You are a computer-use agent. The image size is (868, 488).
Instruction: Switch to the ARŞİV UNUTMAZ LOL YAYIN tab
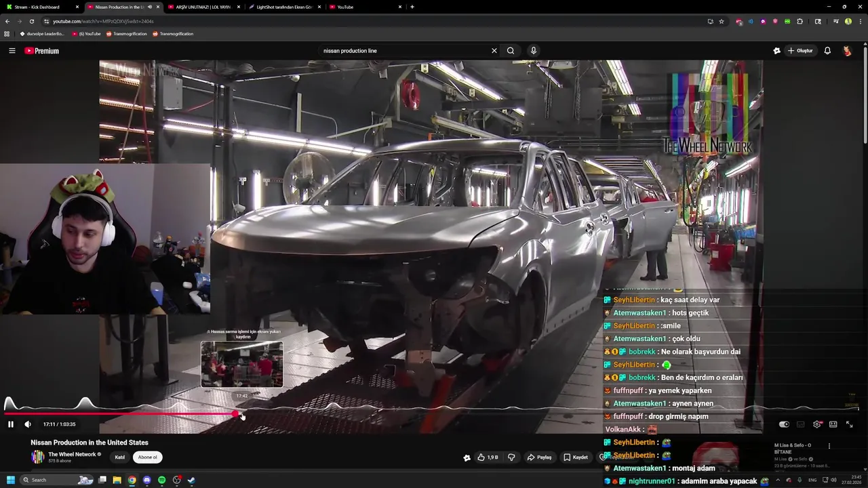203,7
